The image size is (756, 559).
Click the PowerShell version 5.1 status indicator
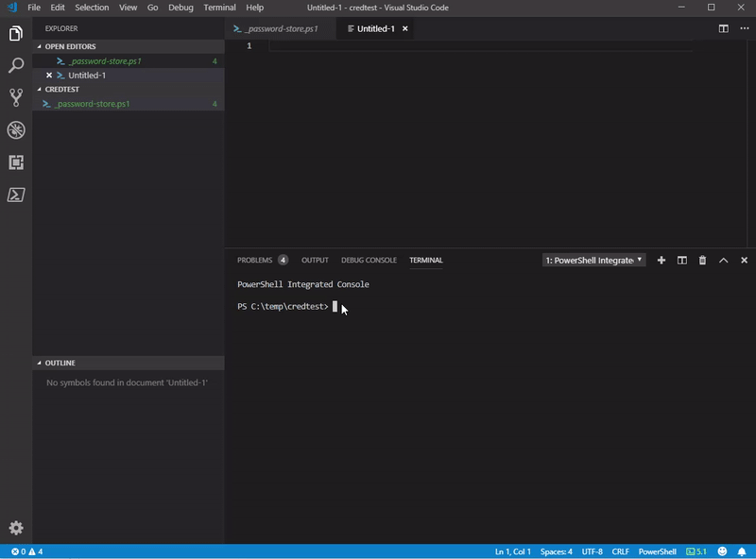pyautogui.click(x=696, y=551)
